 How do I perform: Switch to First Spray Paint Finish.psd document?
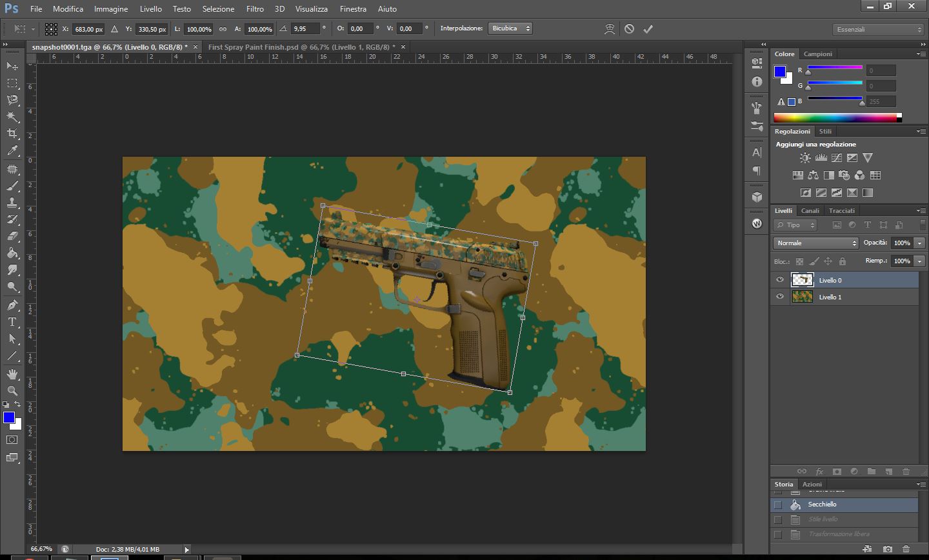(301, 47)
